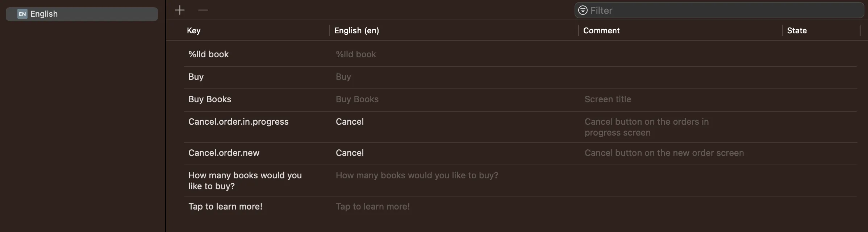Sort by the Key column header
868x232 pixels.
[194, 30]
